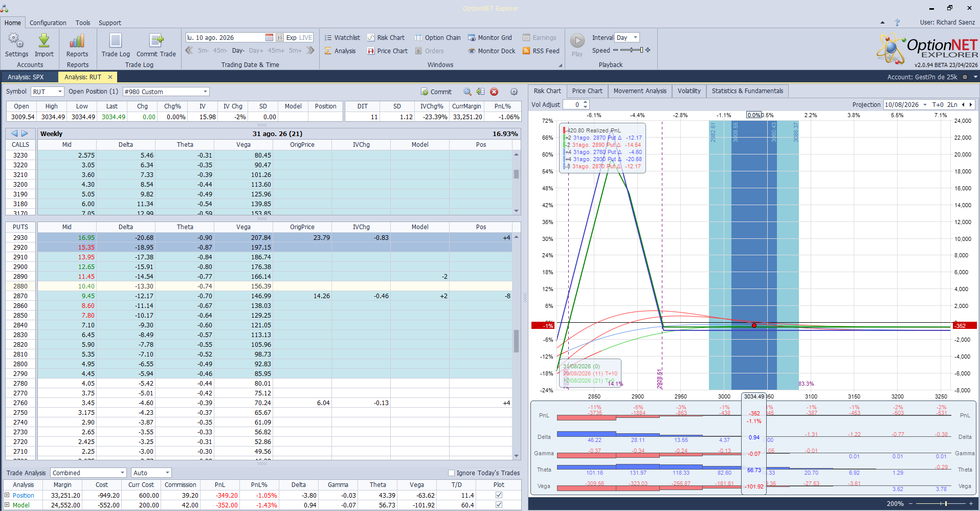Open the Monitor Dock window
The image size is (980, 511).
point(492,51)
